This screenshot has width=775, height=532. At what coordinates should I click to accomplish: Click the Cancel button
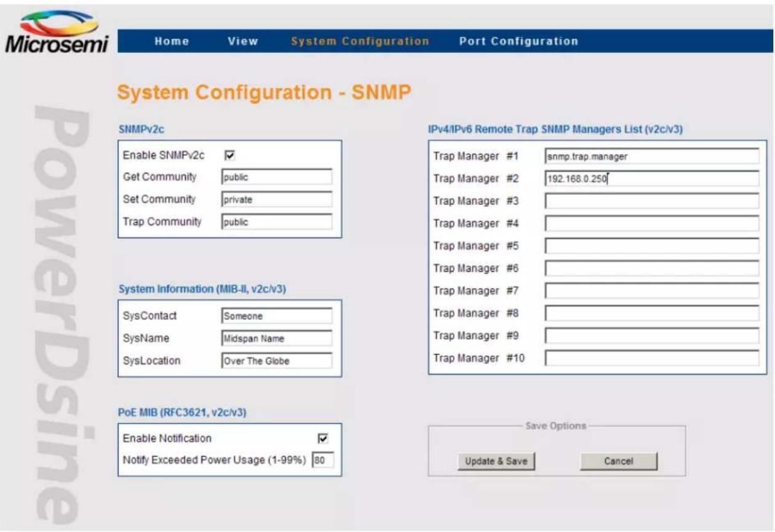[619, 461]
